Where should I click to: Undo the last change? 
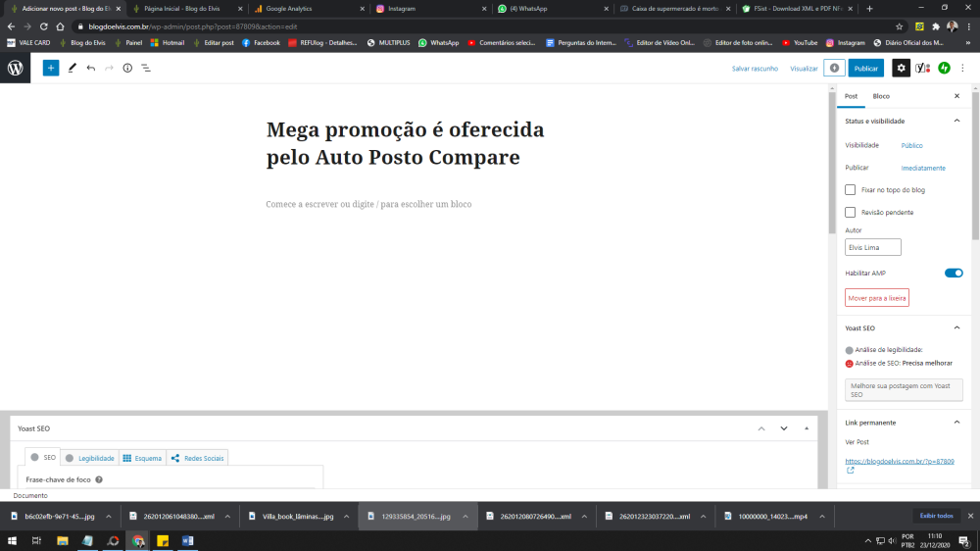[x=90, y=69]
